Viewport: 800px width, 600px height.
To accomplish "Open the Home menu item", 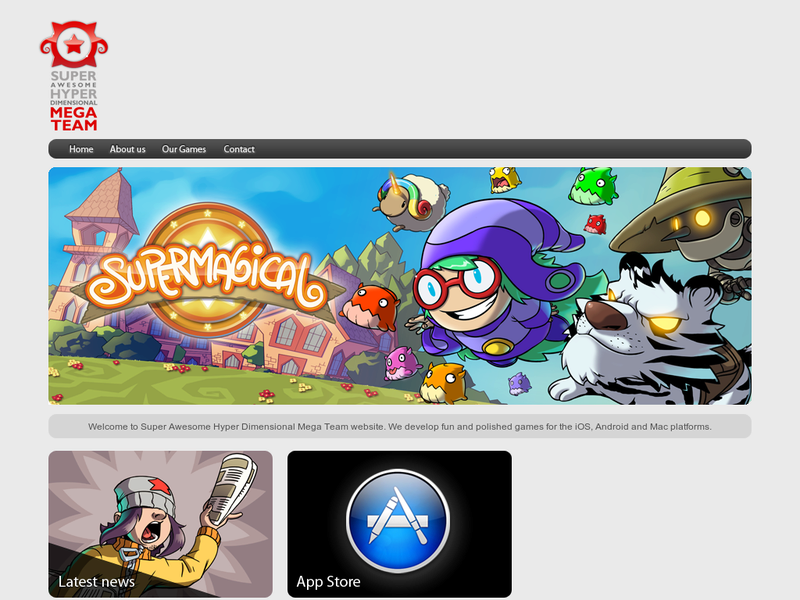I will coord(81,149).
